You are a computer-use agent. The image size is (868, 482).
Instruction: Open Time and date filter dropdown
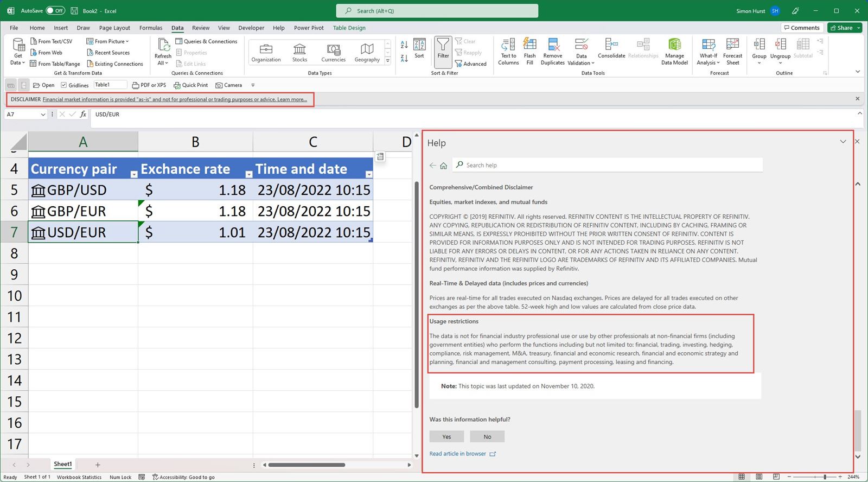pyautogui.click(x=369, y=174)
